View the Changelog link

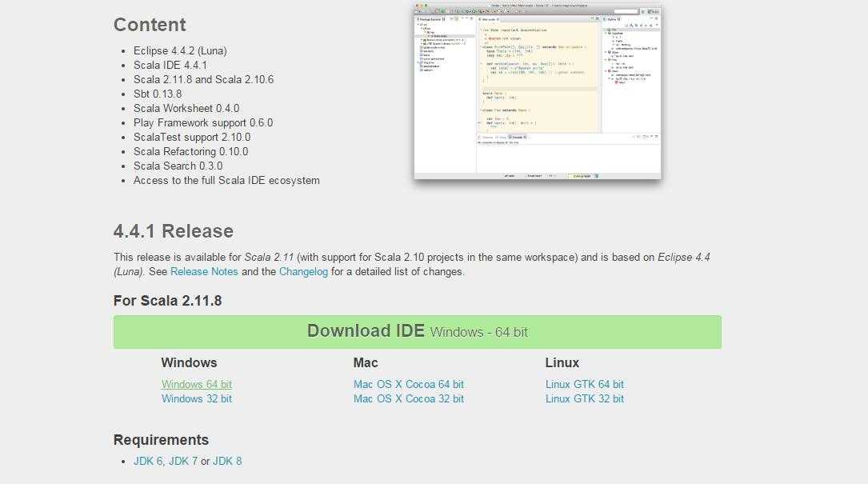coord(303,272)
